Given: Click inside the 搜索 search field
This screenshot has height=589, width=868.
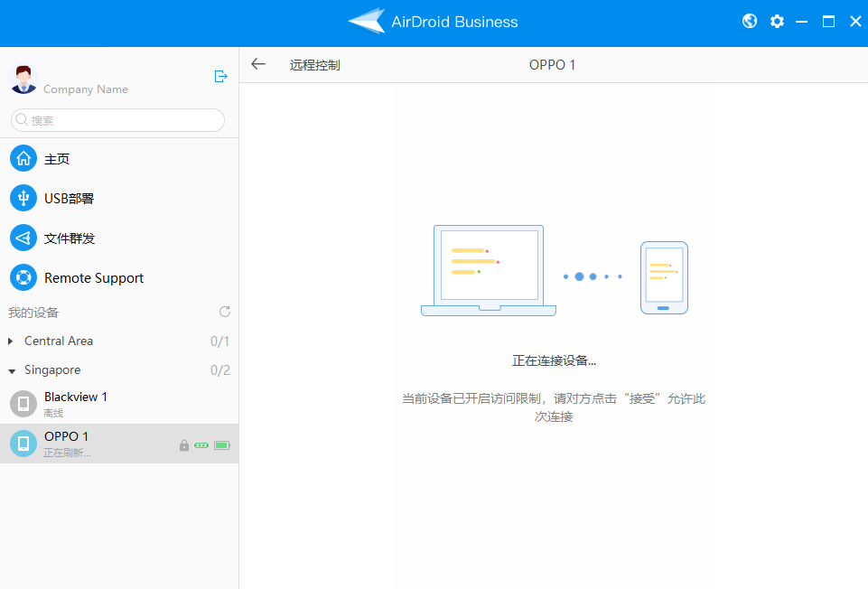Looking at the screenshot, I should [x=118, y=120].
